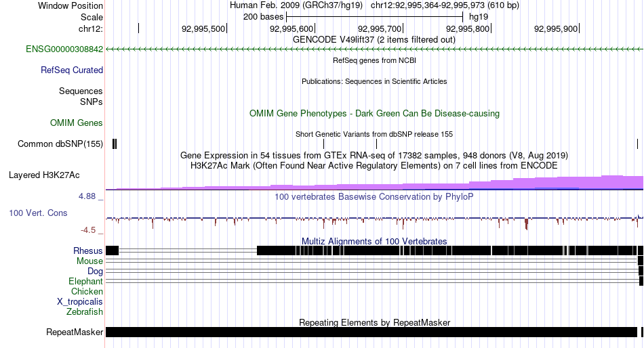Click the RefSeq genes from NCBI title

pyautogui.click(x=375, y=60)
